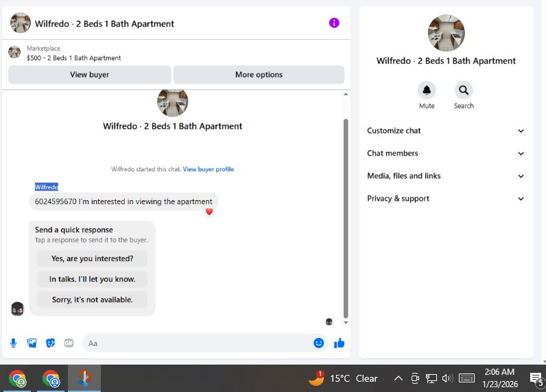Click the chat title "Wilfredo · 2 Beds 1 Bath Apartment" header
The height and width of the screenshot is (392, 546).
(x=104, y=24)
